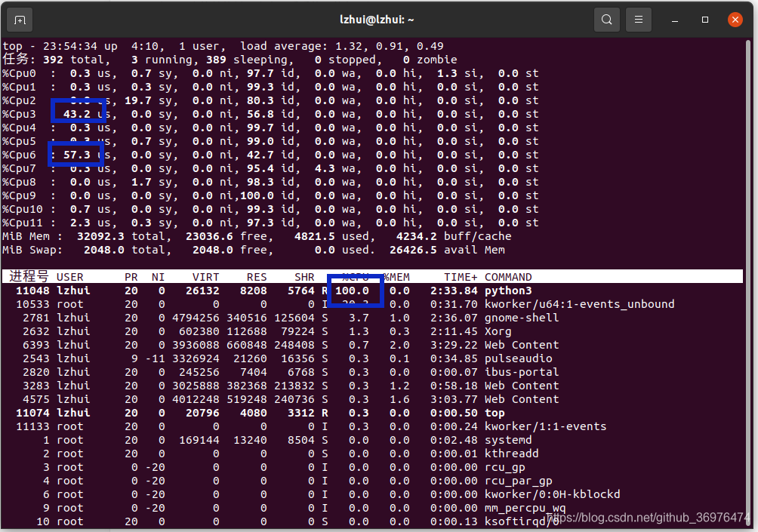Click the 43.2 us value on Cpu3
The height and width of the screenshot is (532, 758).
coord(77,115)
